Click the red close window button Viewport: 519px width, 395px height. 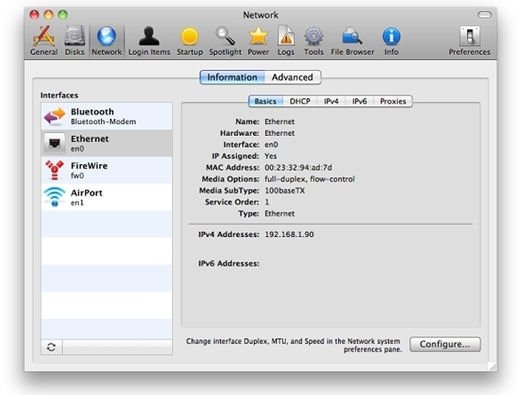pyautogui.click(x=34, y=15)
